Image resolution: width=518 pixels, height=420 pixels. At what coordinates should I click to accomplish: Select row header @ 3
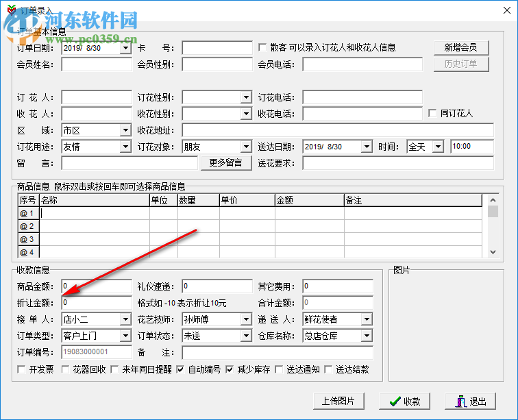pyautogui.click(x=28, y=239)
